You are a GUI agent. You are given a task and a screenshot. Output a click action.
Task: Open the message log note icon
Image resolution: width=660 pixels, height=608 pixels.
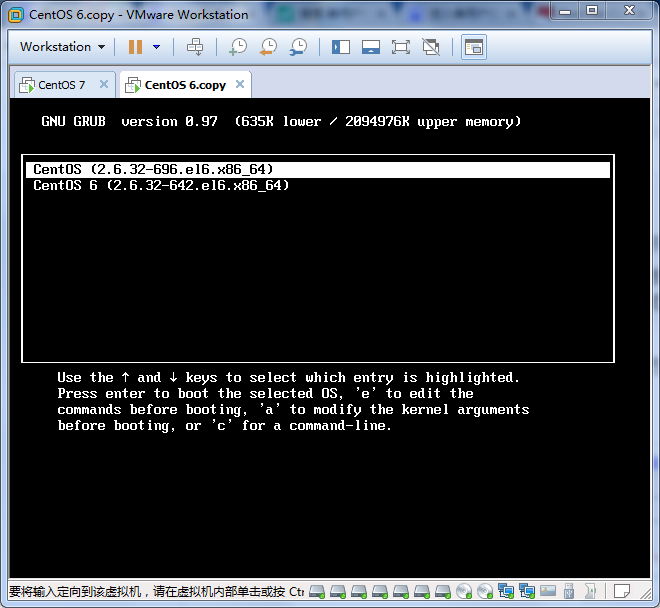[x=622, y=592]
